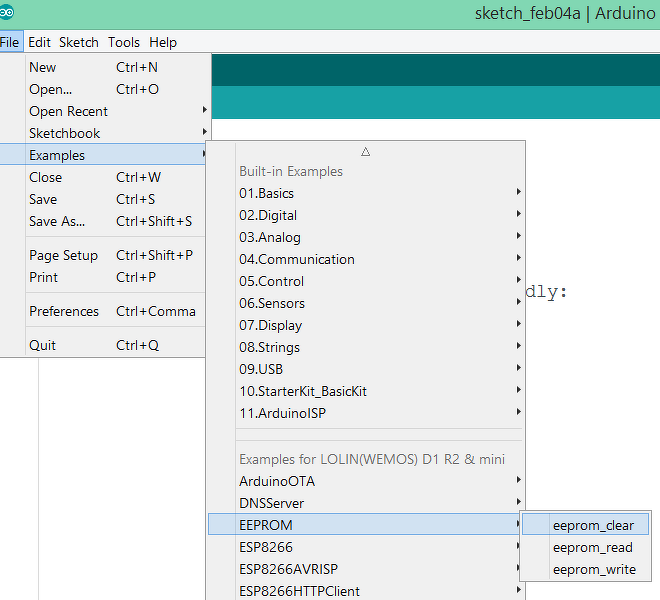Open the 11.ArduinoISP examples submenu
The height and width of the screenshot is (600, 660).
click(x=366, y=413)
